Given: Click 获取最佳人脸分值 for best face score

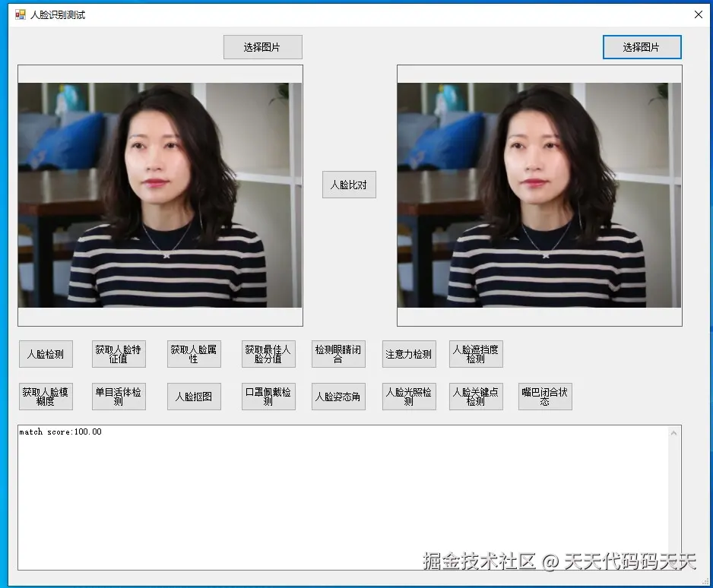Looking at the screenshot, I should (268, 353).
